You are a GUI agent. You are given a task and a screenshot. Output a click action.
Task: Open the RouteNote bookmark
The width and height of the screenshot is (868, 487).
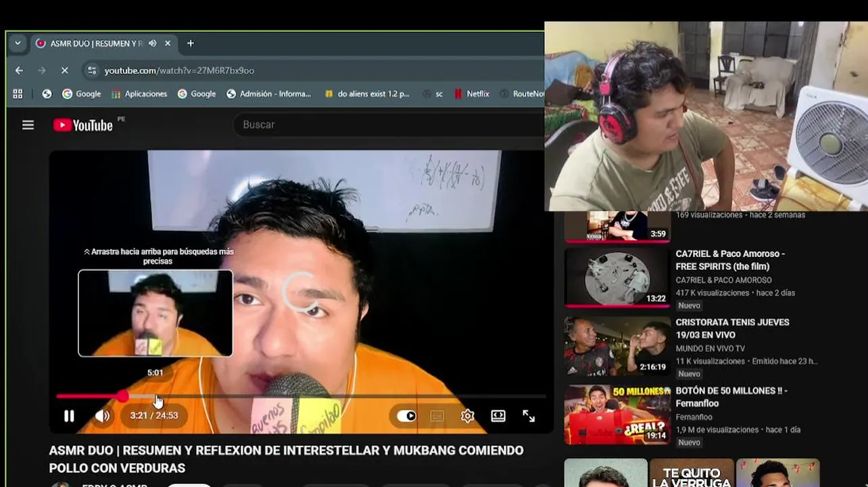point(522,94)
